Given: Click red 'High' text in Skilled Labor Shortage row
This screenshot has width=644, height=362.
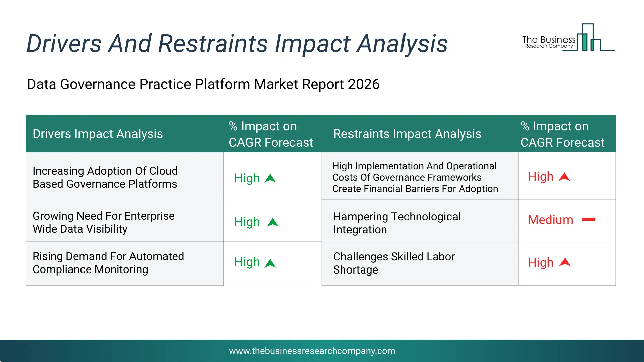Looking at the screenshot, I should click(x=541, y=263).
